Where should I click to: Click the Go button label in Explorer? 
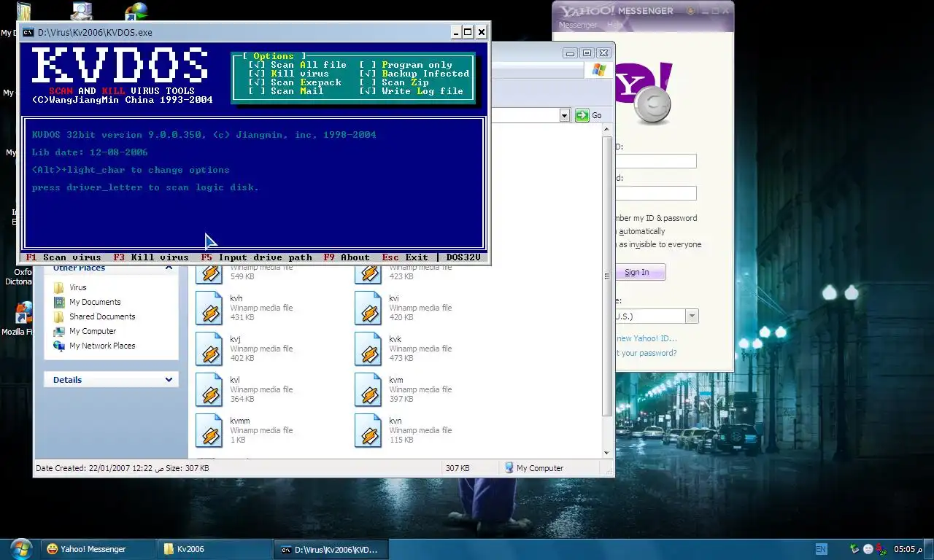pos(597,115)
